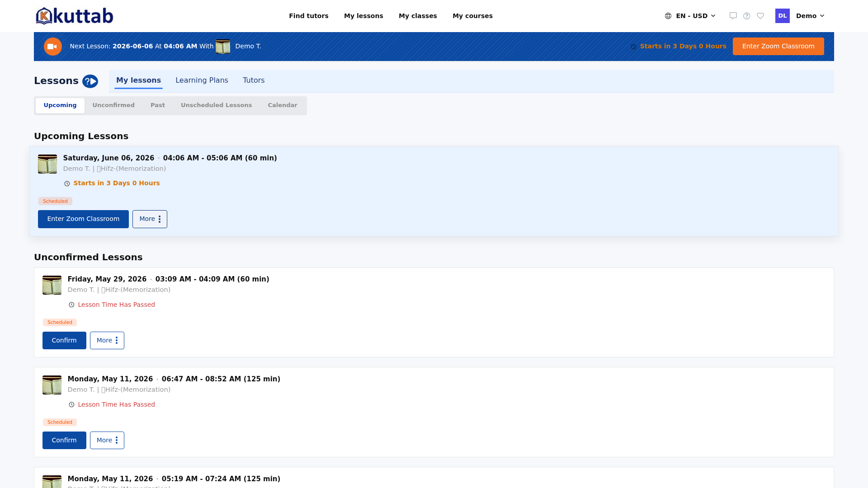Click Demo T. name in Next Lesson banner
The image size is (868, 488).
tap(248, 47)
